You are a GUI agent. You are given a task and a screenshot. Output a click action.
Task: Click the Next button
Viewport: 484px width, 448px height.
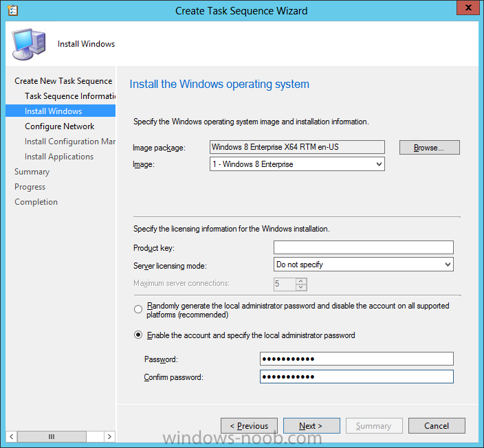[x=311, y=426]
